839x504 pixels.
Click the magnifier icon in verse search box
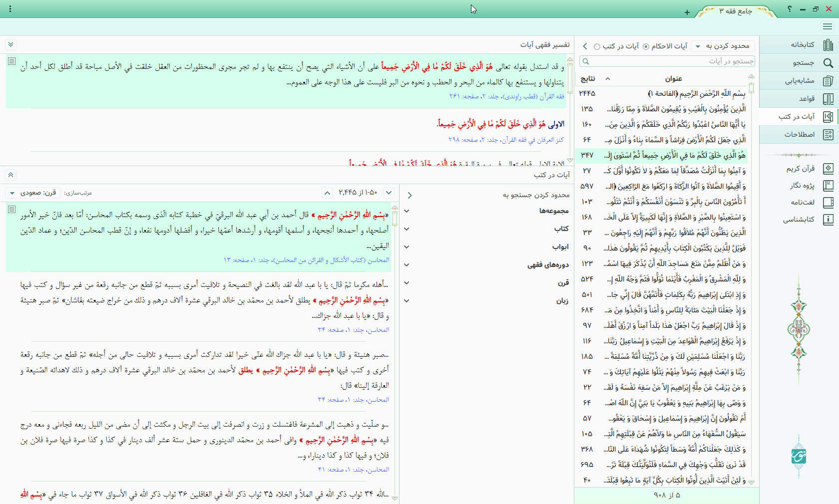click(586, 61)
